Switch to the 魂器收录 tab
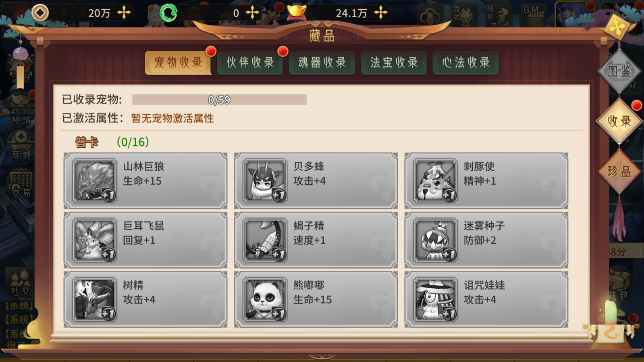 pyautogui.click(x=322, y=62)
